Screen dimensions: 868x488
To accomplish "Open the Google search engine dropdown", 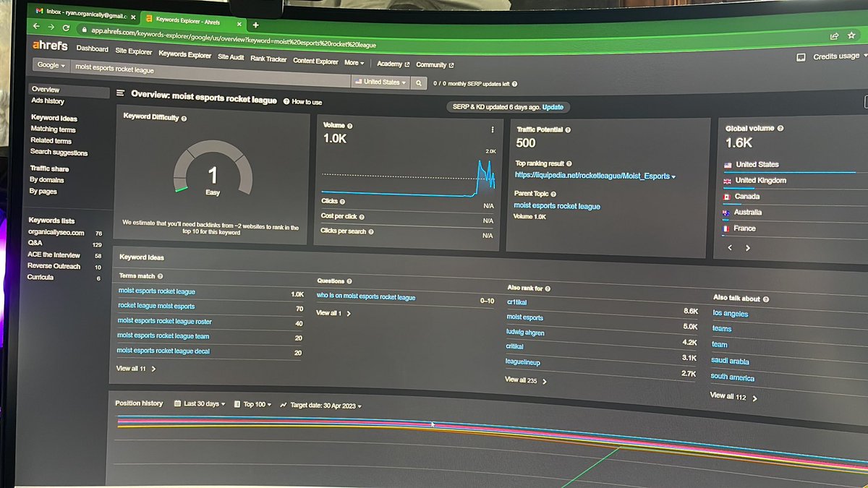I will pos(51,65).
